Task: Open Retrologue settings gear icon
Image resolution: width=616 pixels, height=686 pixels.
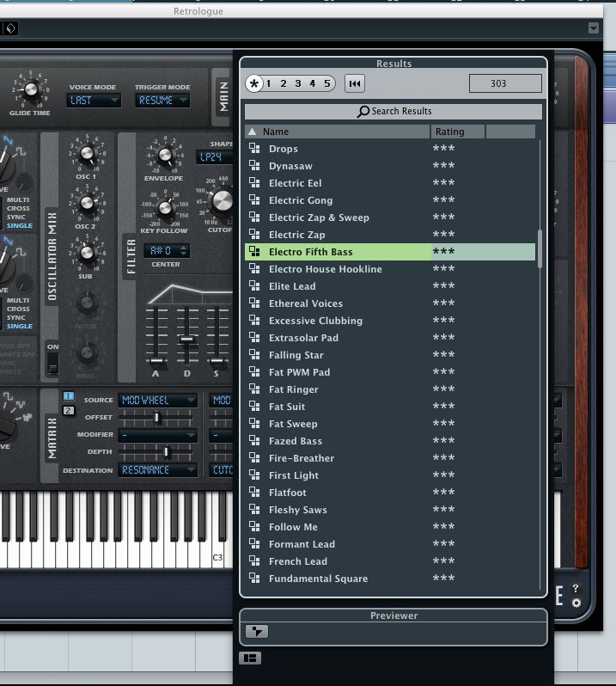Action: tap(576, 603)
